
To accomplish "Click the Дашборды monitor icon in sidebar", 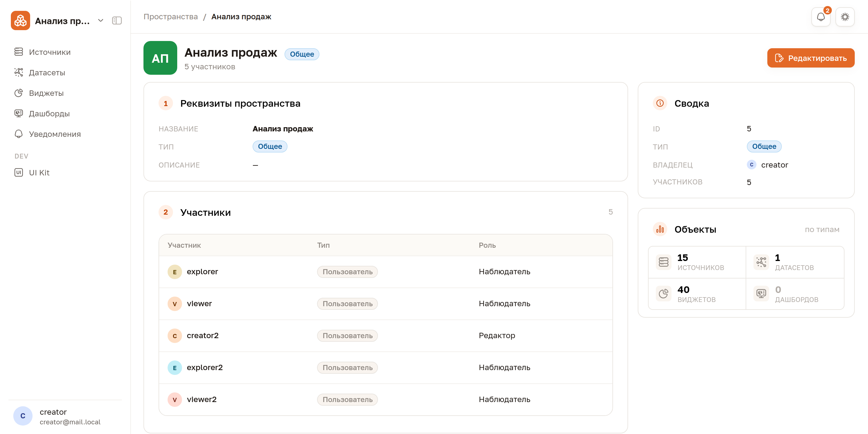I will pos(18,114).
